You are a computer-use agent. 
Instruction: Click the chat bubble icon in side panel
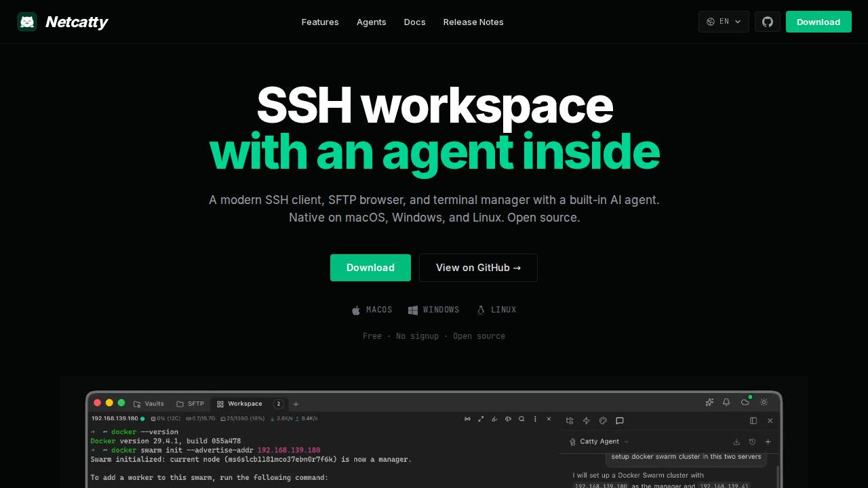(x=620, y=421)
